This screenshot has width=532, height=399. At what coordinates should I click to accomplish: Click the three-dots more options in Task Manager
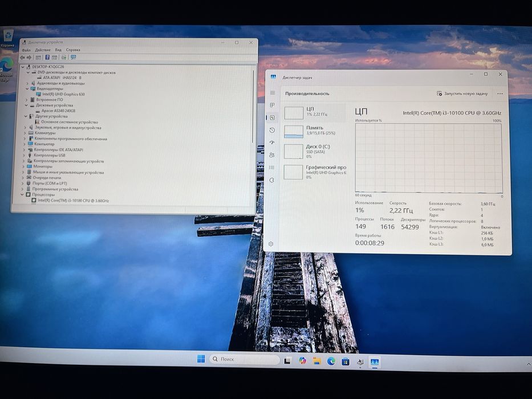[499, 93]
